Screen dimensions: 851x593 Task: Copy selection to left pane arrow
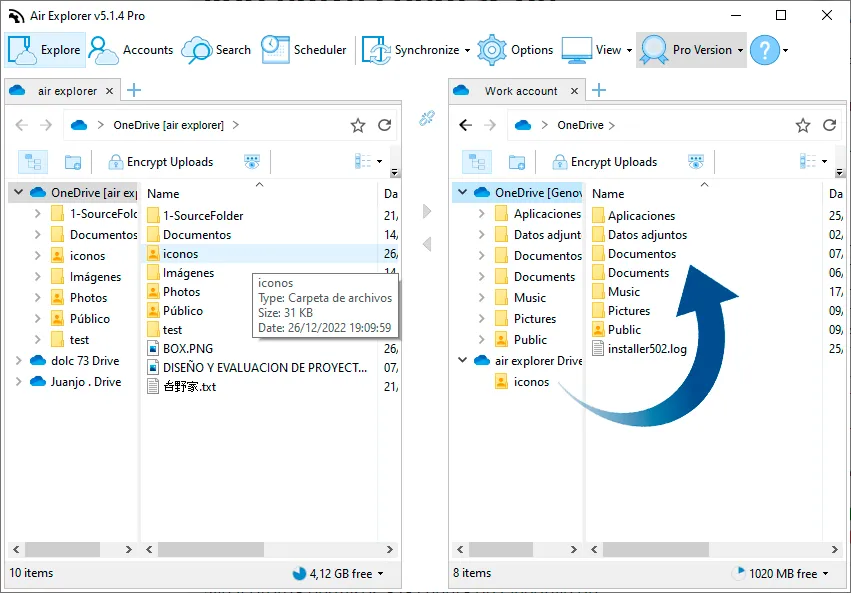click(427, 244)
